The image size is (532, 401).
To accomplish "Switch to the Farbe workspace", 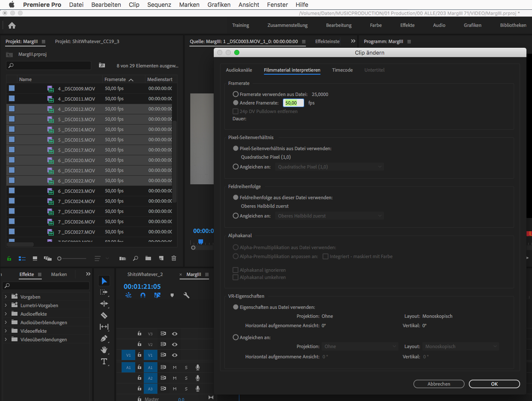I will pos(376,25).
